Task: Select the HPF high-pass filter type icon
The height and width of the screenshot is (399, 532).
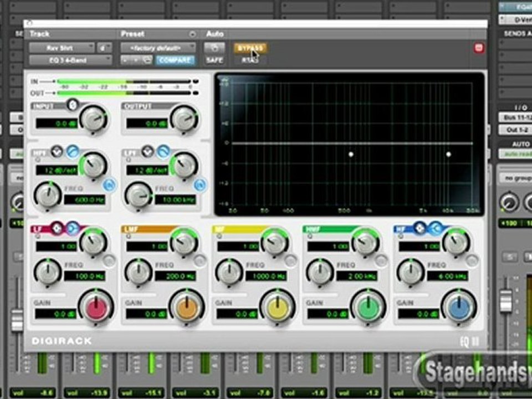Action: (x=73, y=152)
